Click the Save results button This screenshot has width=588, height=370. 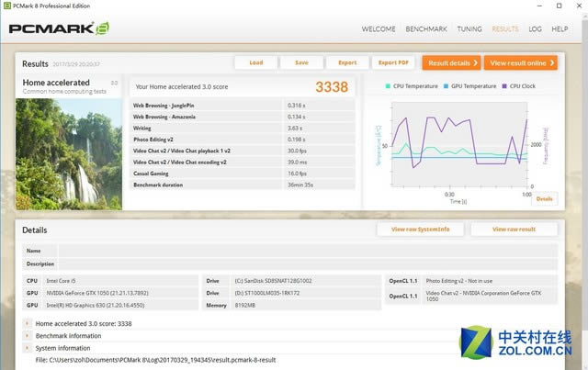point(301,62)
